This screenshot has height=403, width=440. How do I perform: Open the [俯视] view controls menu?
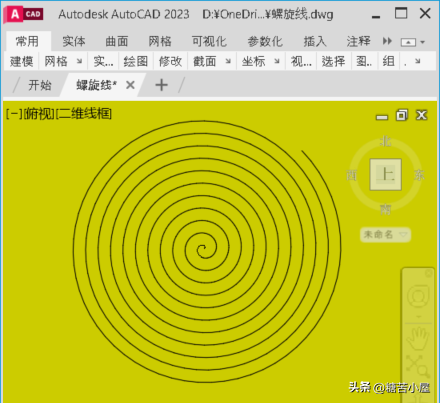(39, 114)
